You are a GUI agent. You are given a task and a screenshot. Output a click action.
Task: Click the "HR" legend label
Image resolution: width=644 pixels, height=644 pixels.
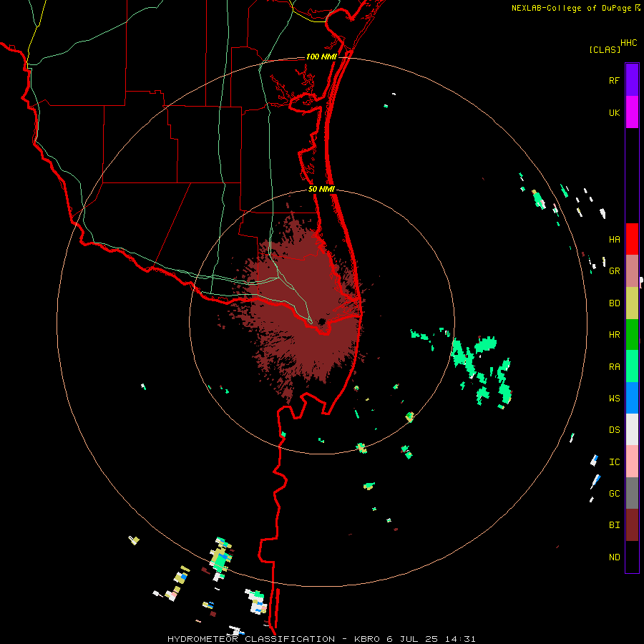(x=614, y=335)
